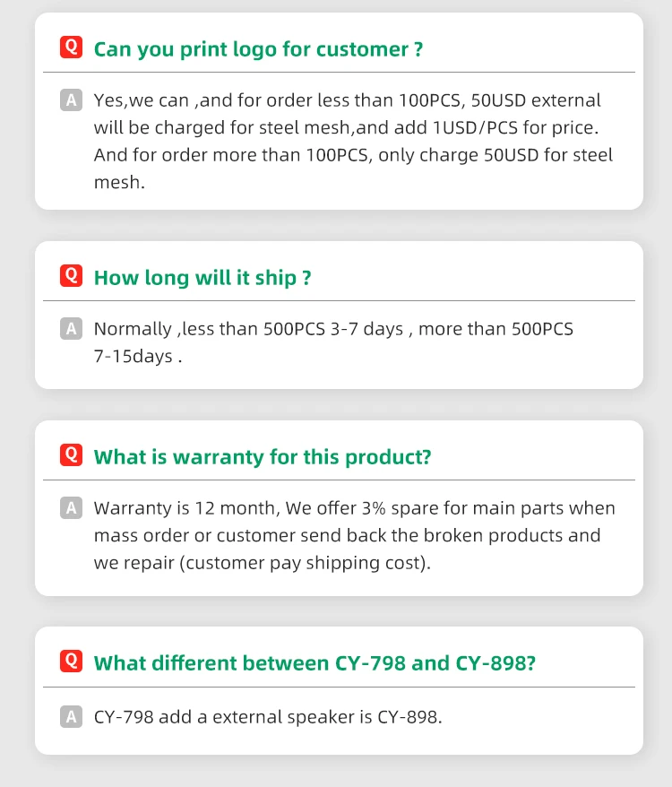Click the divider line under the shipping question
Screen dimensions: 672x787
pos(339,300)
